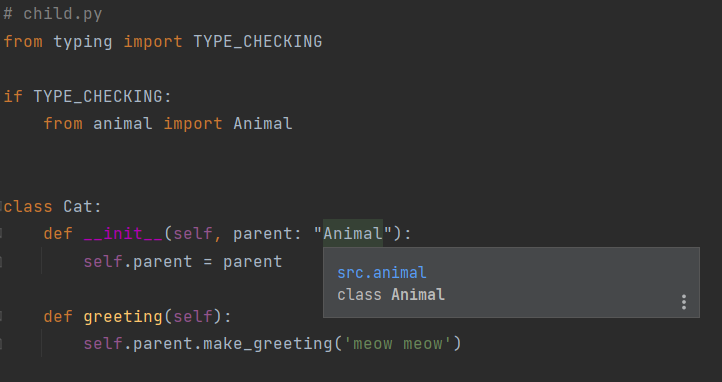Collapse the class Cat fold marker in the gutter
This screenshot has width=722, height=382.
coord(1,206)
